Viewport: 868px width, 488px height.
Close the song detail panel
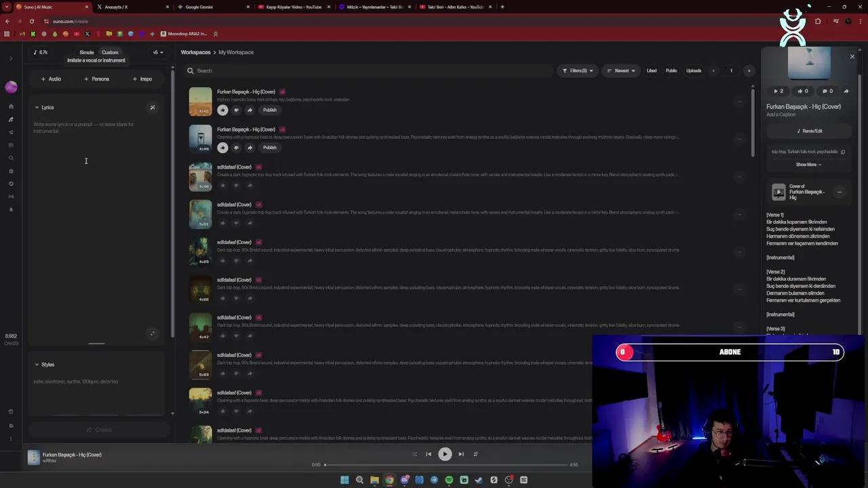pyautogui.click(x=852, y=57)
